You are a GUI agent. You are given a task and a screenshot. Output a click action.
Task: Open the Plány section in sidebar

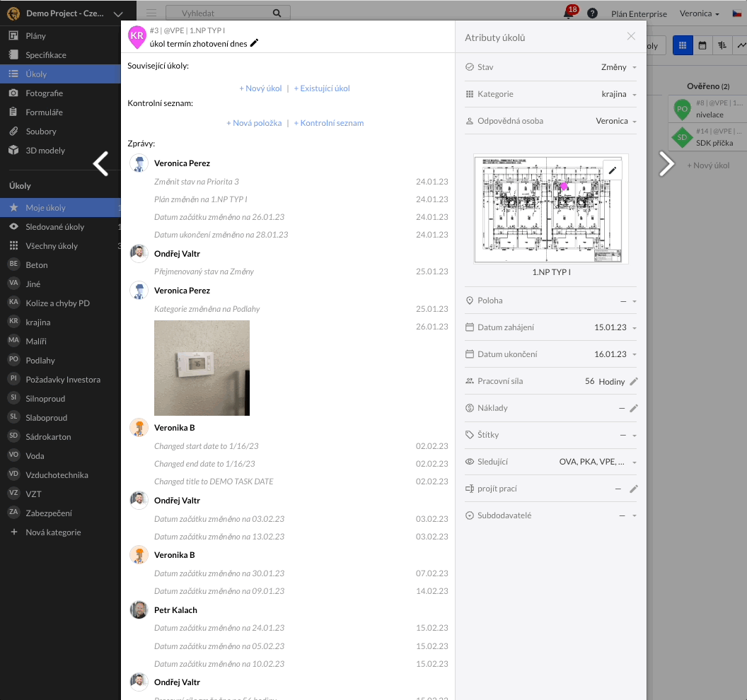tap(14, 35)
